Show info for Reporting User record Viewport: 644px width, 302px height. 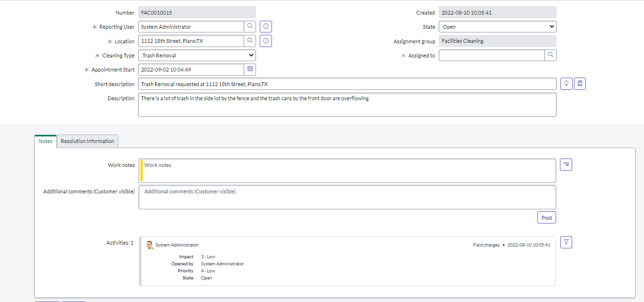pos(266,27)
